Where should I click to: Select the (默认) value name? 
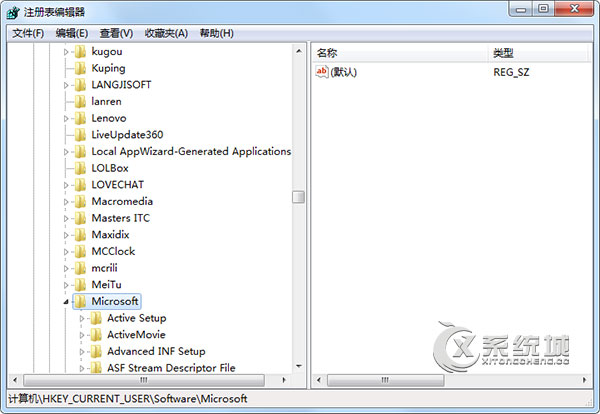[x=343, y=72]
